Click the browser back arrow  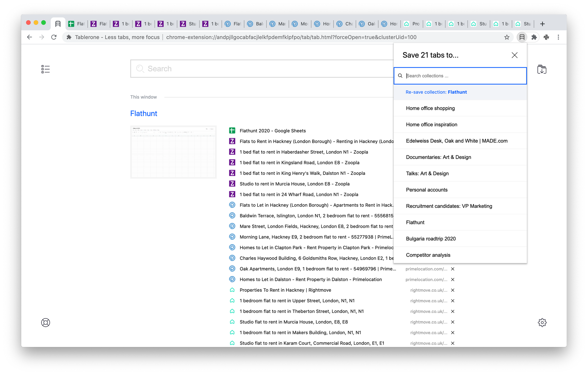(x=29, y=37)
